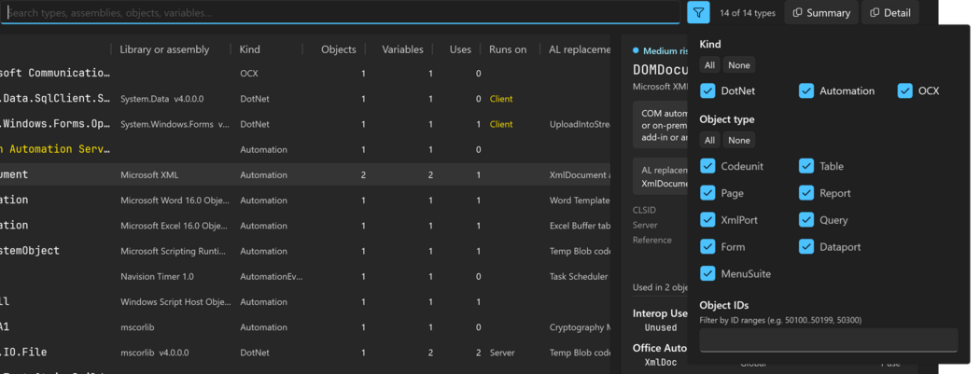Sort by the Uses column header
The image size is (980, 374).
pos(461,49)
